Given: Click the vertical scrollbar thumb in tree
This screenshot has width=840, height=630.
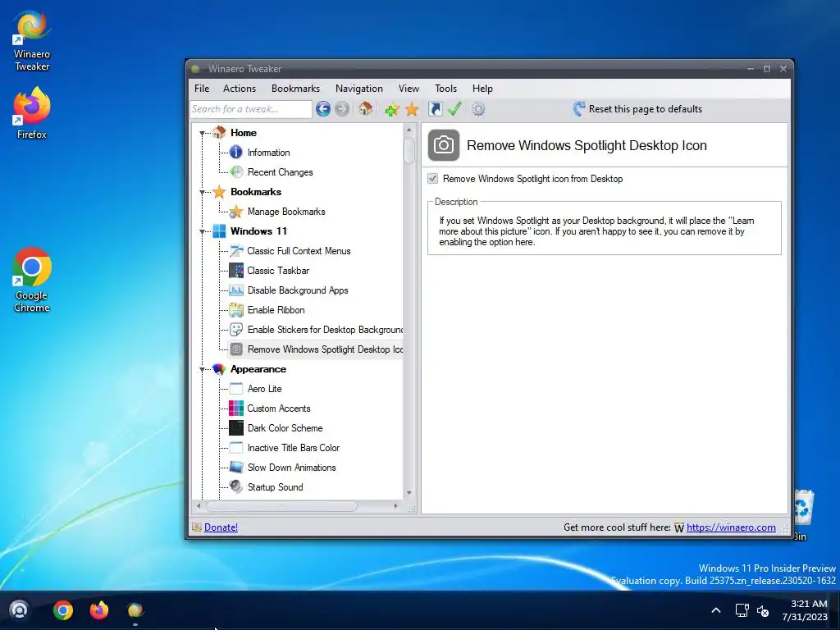Looking at the screenshot, I should [x=409, y=151].
